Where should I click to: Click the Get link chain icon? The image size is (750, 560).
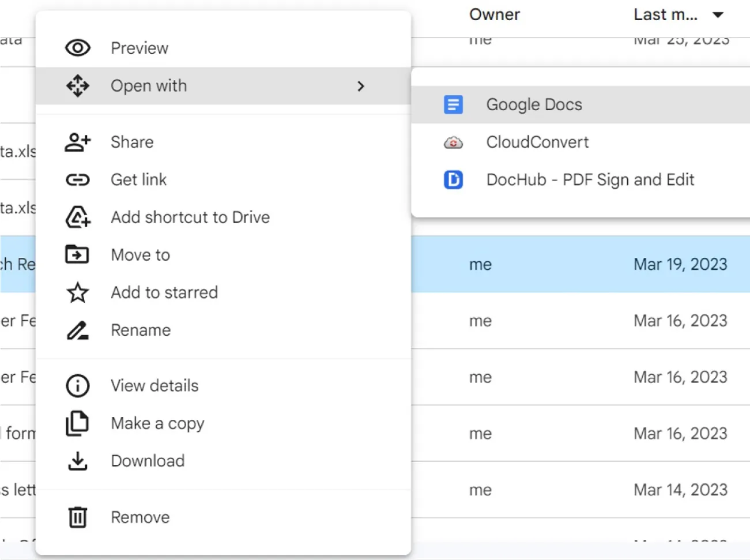pos(78,179)
